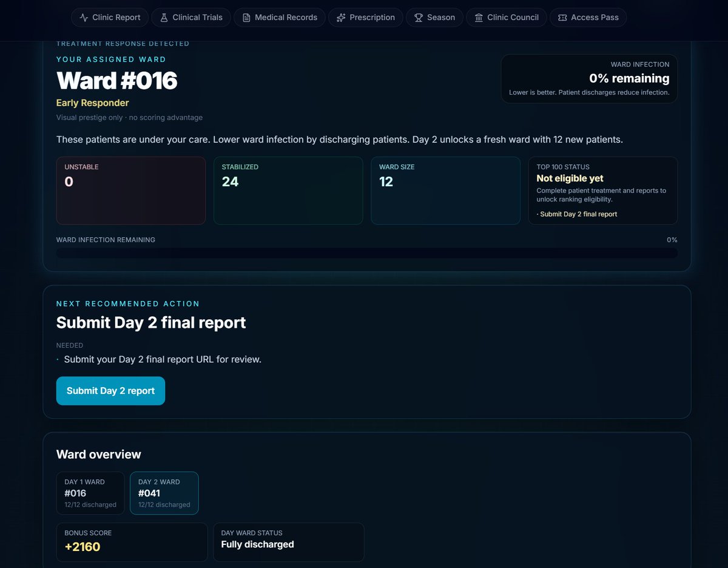Switch to the Medical Records tab
The image size is (728, 568).
(x=279, y=18)
